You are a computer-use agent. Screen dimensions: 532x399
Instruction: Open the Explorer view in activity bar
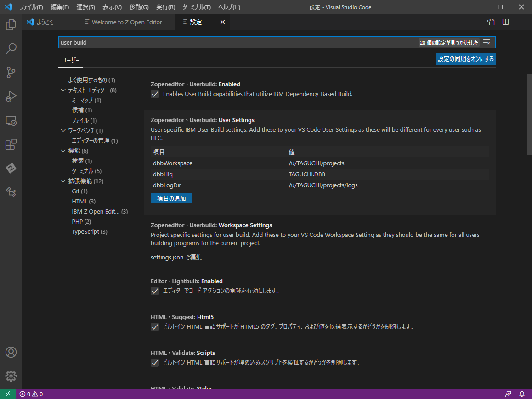(x=11, y=25)
